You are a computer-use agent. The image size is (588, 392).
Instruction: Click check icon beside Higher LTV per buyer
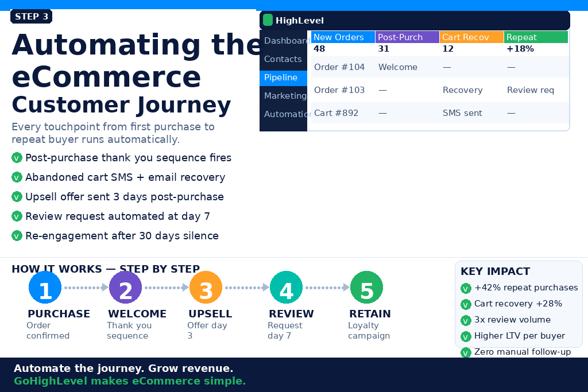[466, 336]
